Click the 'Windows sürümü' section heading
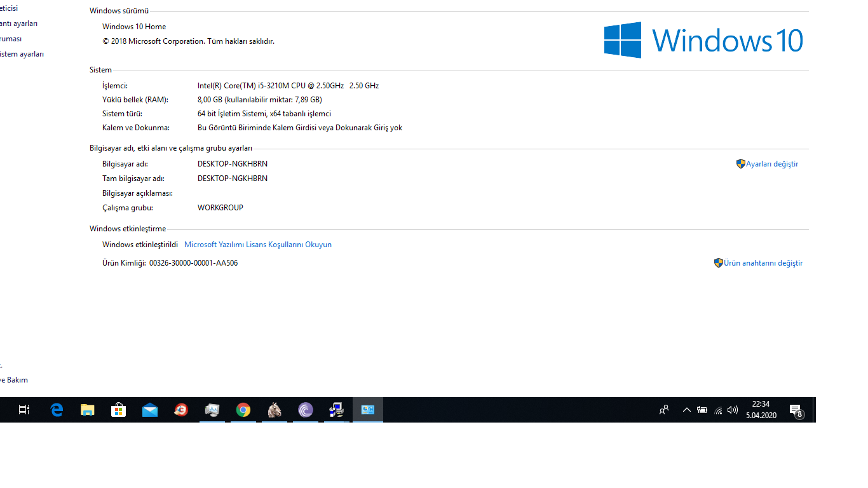This screenshot has height=488, width=868. click(119, 11)
